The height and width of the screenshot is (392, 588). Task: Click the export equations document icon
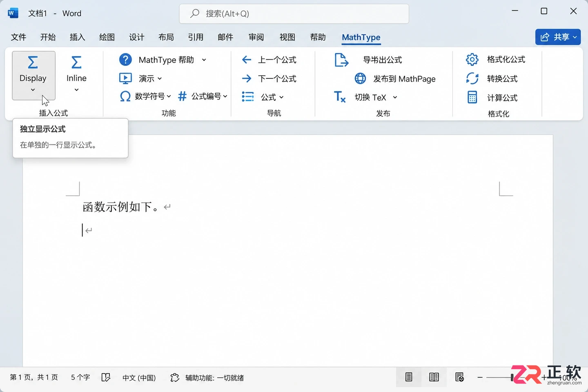point(341,60)
